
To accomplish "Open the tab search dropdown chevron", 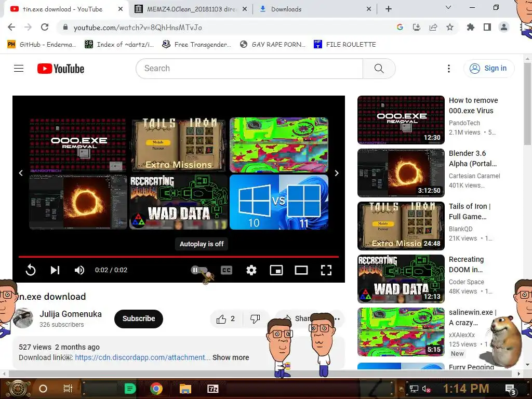I will pos(448,7).
